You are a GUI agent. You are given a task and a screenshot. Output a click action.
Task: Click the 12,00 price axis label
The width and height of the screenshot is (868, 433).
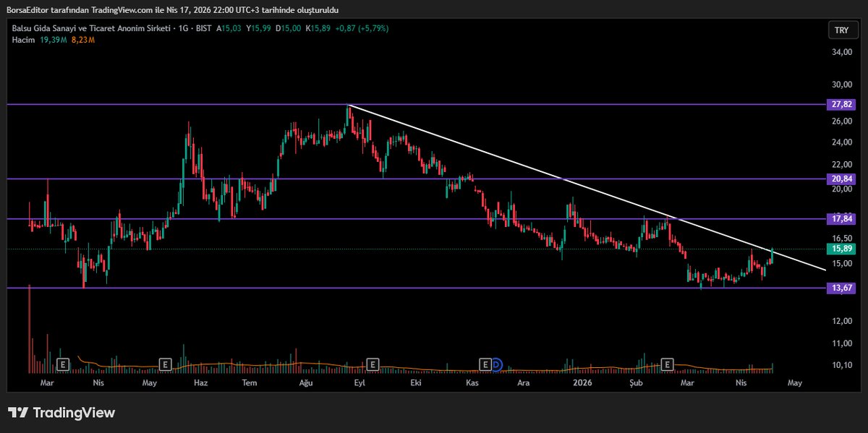(842, 321)
